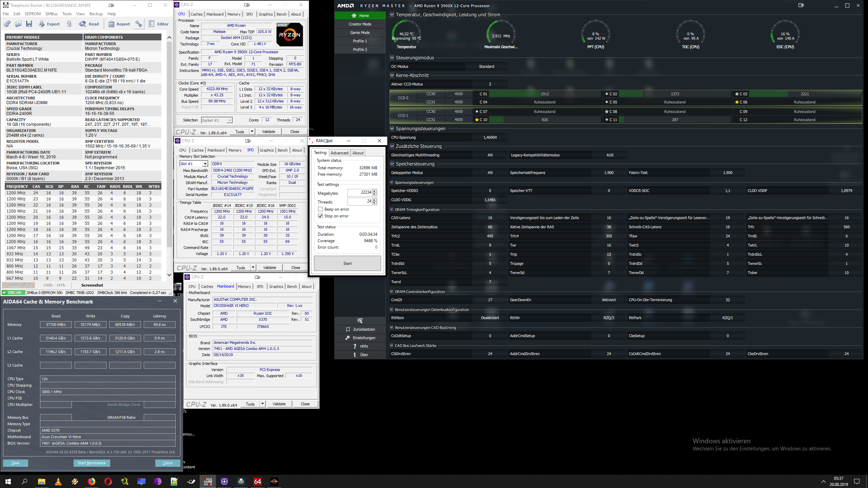Open the wrench settings tool icon
Screen dimensions: 868x488
click(x=139, y=24)
